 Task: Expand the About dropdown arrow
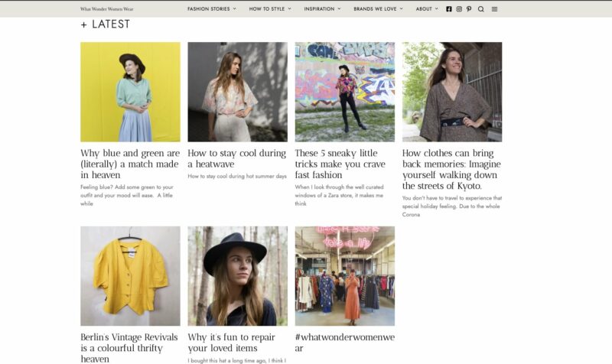coord(437,8)
